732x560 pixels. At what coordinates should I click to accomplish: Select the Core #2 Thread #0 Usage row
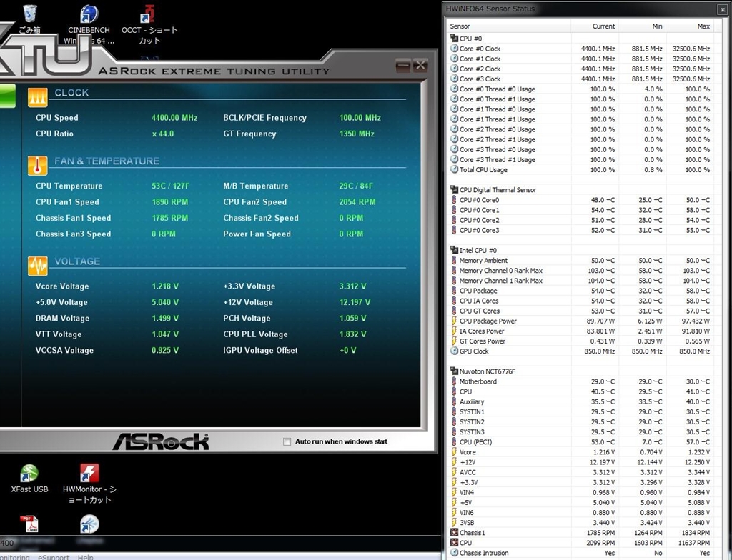point(580,129)
